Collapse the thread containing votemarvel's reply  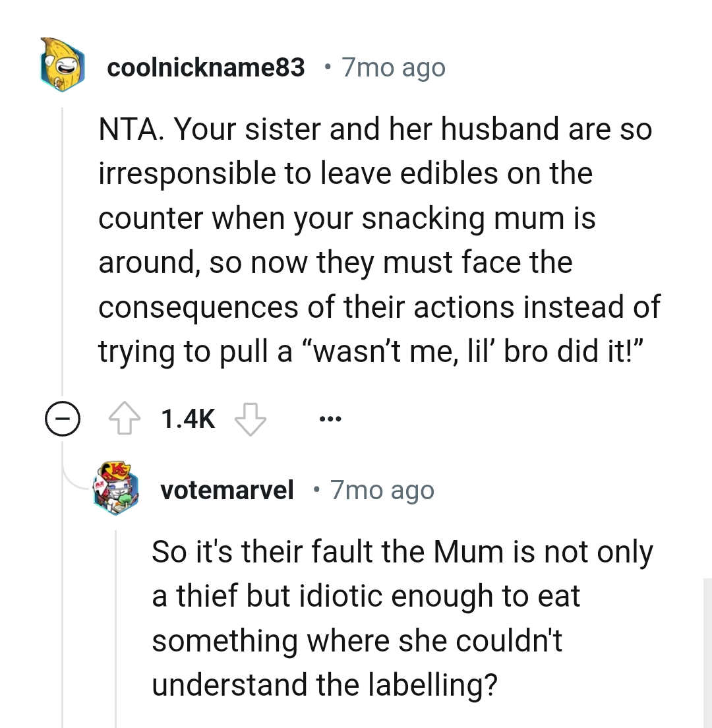61,417
